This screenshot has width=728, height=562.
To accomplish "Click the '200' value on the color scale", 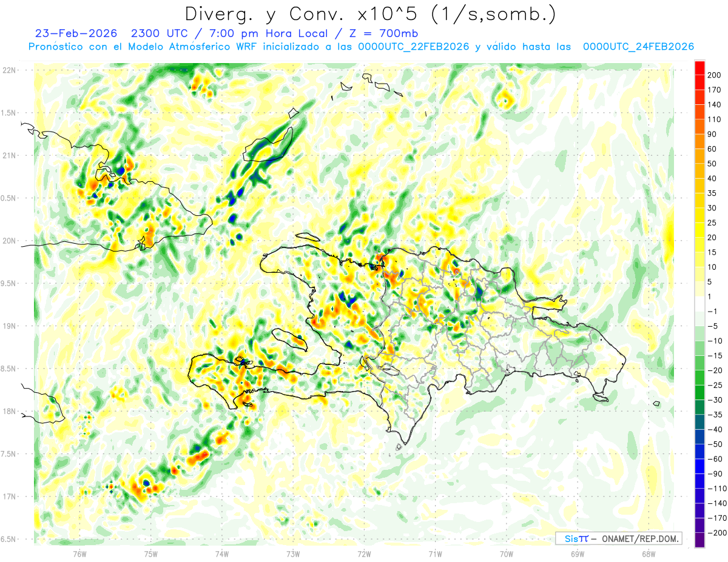I will pyautogui.click(x=714, y=75).
